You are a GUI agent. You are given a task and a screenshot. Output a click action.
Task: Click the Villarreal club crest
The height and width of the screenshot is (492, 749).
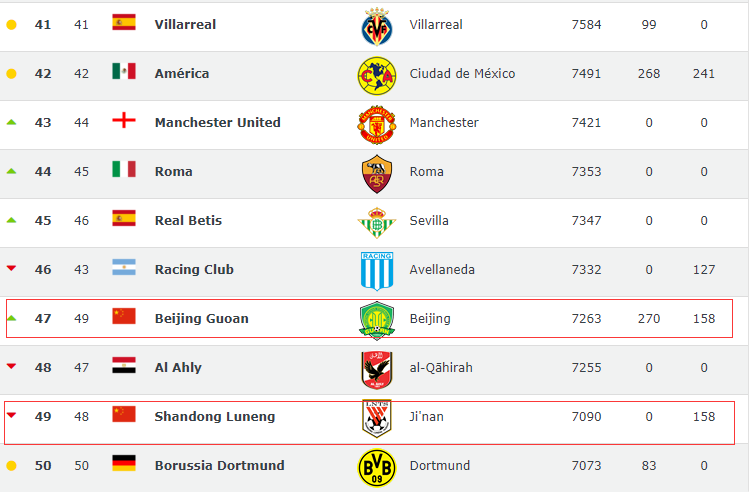tap(377, 26)
